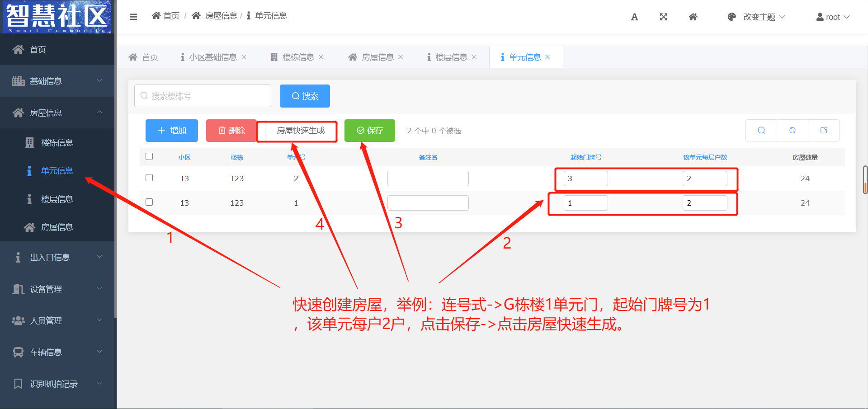Click the vertical scrollbar on the right
868x409 pixels.
[x=865, y=179]
